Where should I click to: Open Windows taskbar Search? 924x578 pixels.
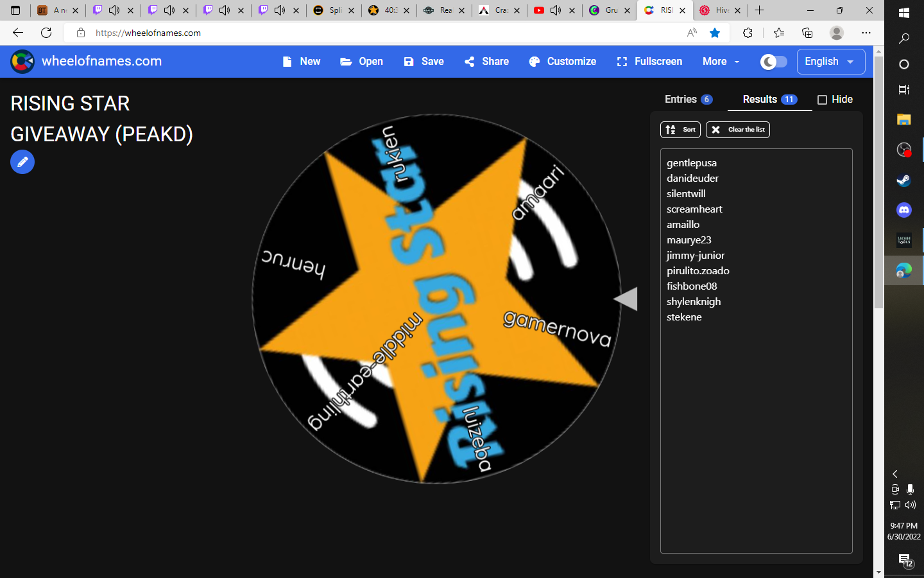tap(904, 39)
